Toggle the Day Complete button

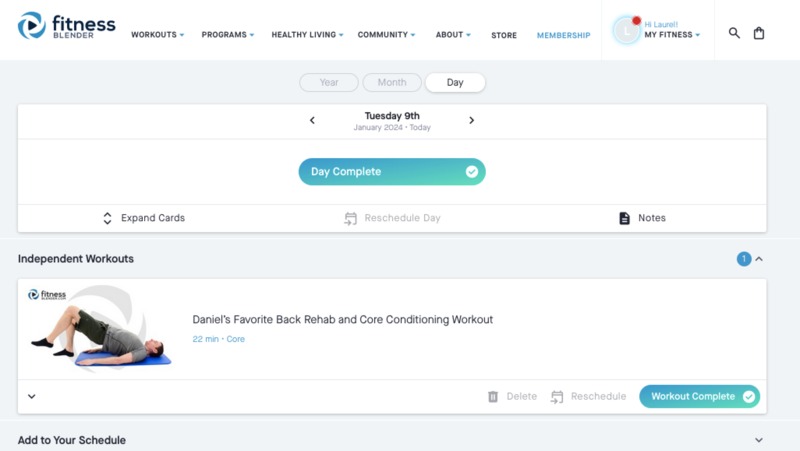coord(392,171)
